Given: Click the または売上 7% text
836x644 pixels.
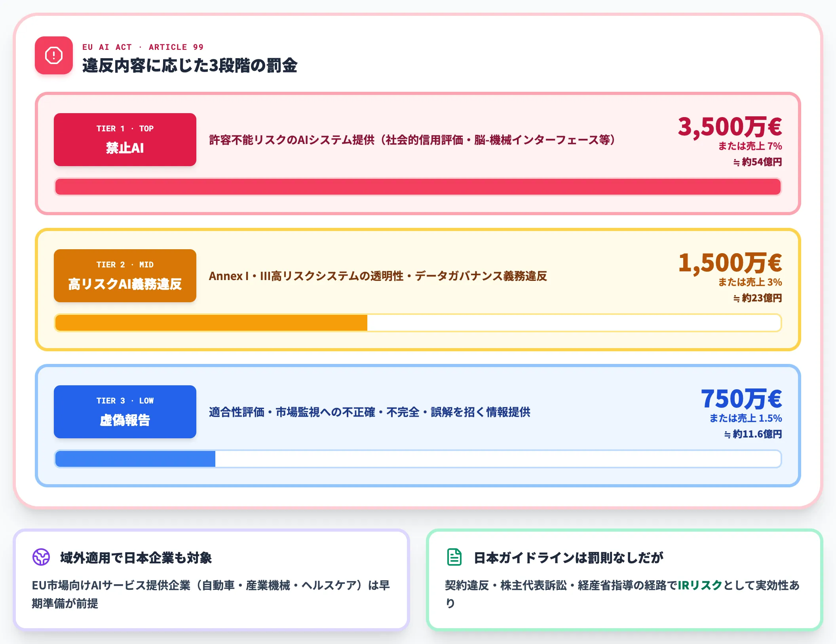Looking at the screenshot, I should click(750, 146).
